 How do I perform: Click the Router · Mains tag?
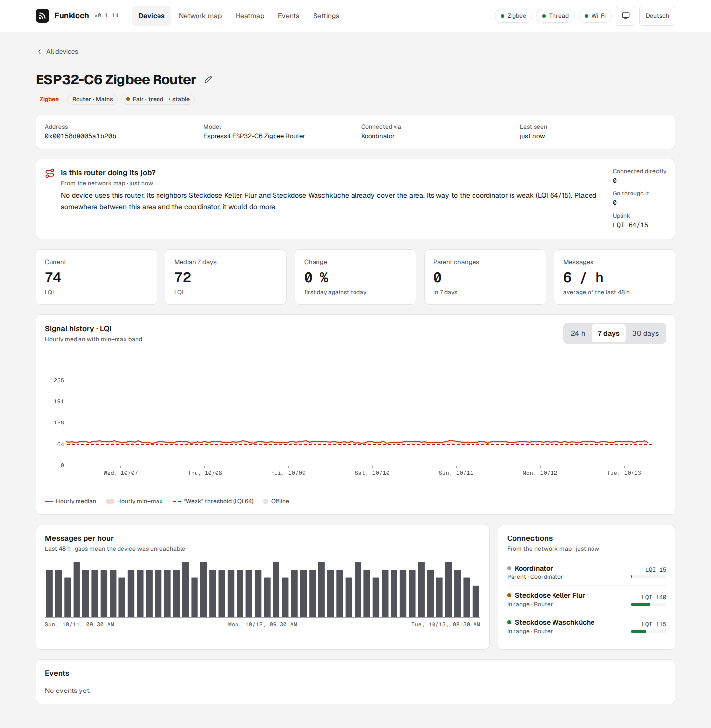pyautogui.click(x=92, y=99)
